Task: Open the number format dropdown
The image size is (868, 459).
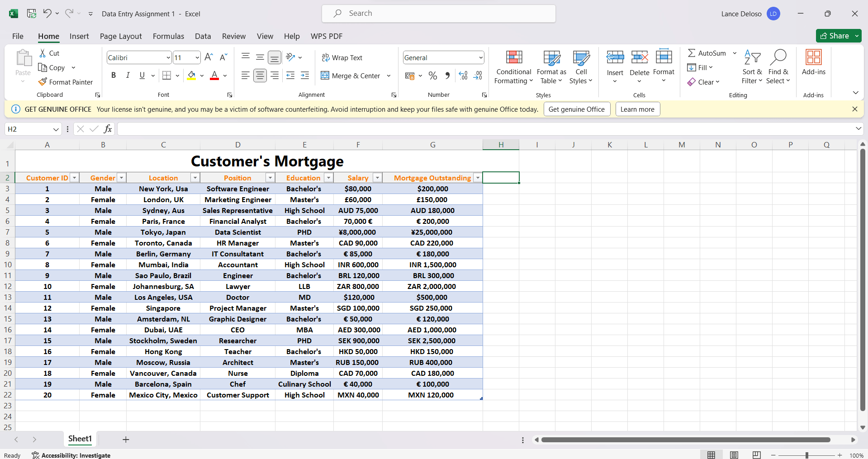Action: coord(480,57)
